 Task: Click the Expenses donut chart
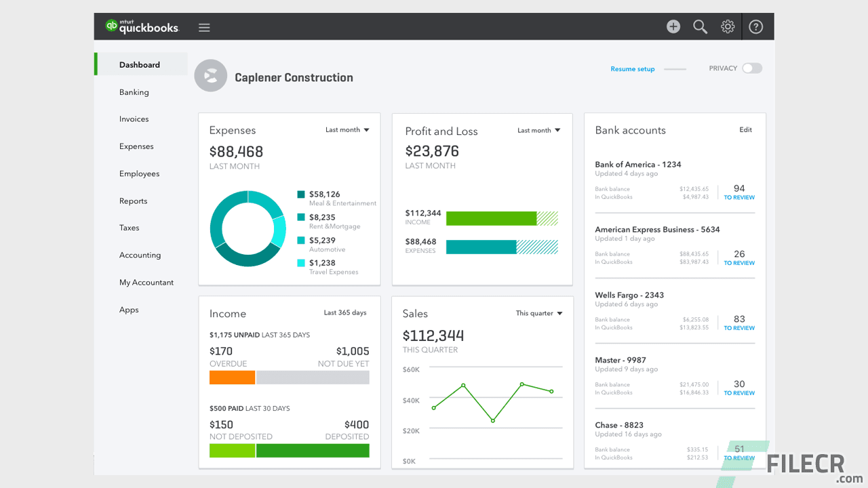click(x=248, y=228)
